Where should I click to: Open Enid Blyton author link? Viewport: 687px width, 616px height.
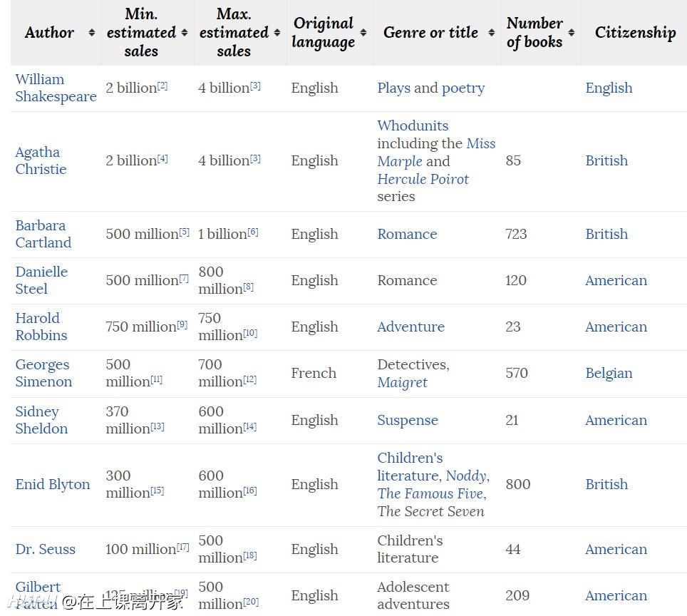pos(53,484)
